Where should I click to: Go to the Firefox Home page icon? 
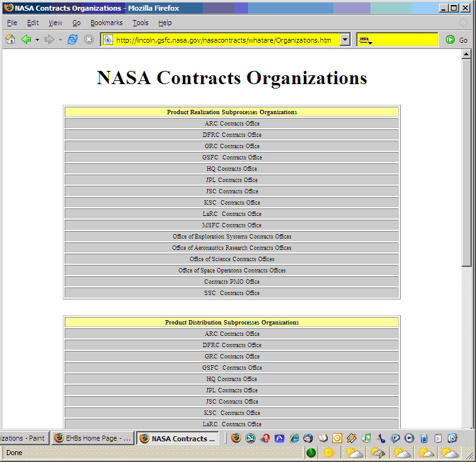(x=10, y=40)
